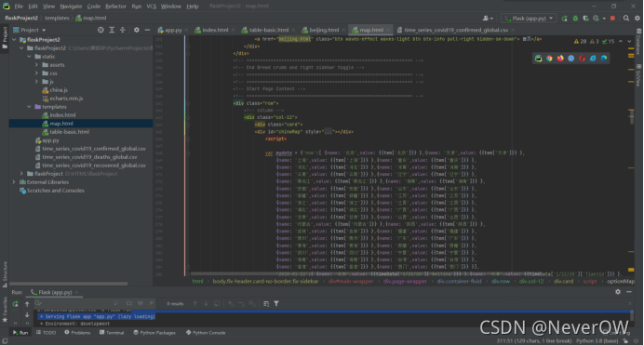Collapse all nodes in Project panel
This screenshot has width=644, height=345.
pyautogui.click(x=123, y=30)
